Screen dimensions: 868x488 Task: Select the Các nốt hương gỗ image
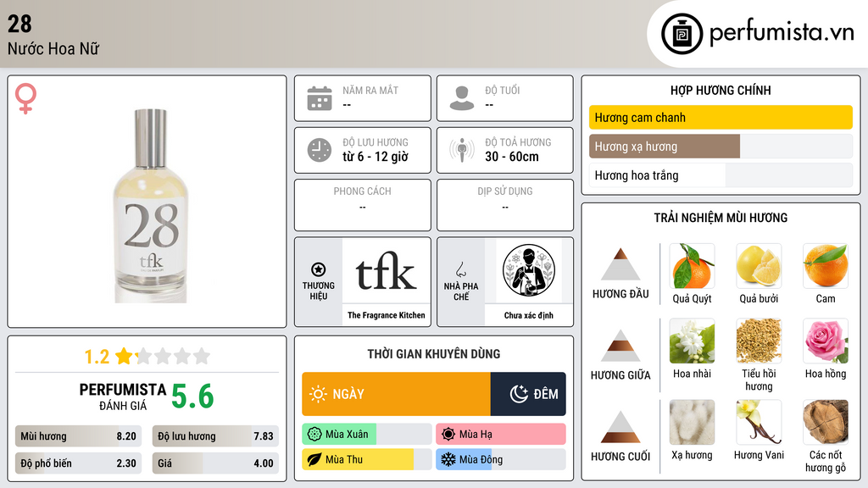(x=826, y=422)
